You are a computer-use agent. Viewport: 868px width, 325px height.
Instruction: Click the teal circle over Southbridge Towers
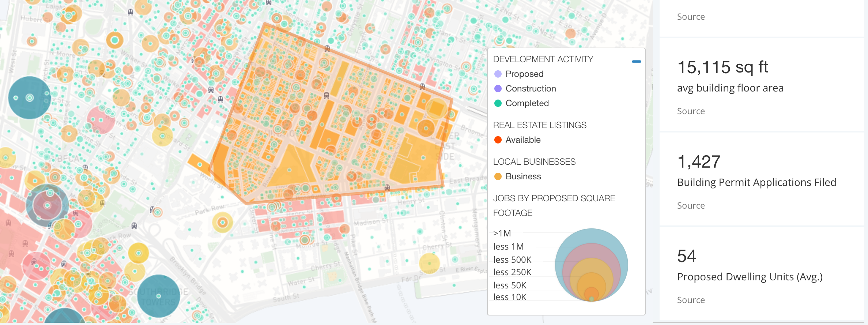coord(158,296)
